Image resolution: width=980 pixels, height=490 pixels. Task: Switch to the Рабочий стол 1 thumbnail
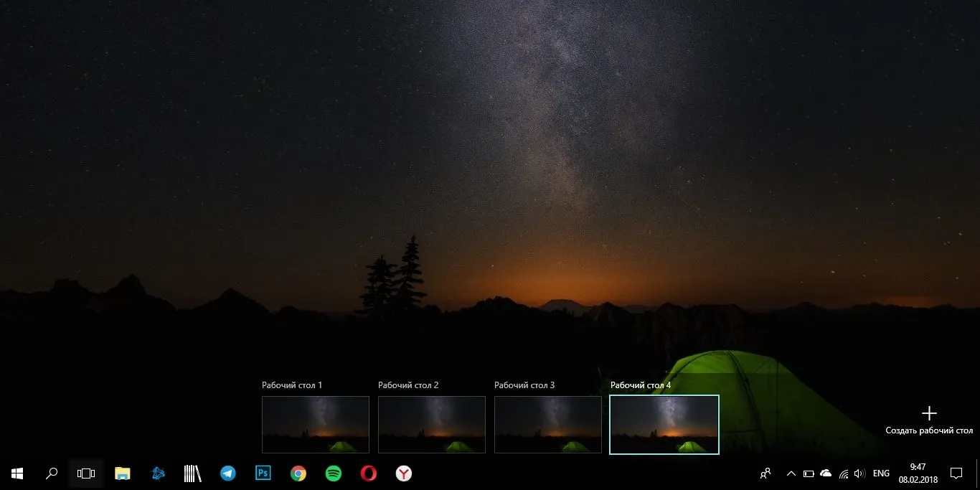[316, 425]
